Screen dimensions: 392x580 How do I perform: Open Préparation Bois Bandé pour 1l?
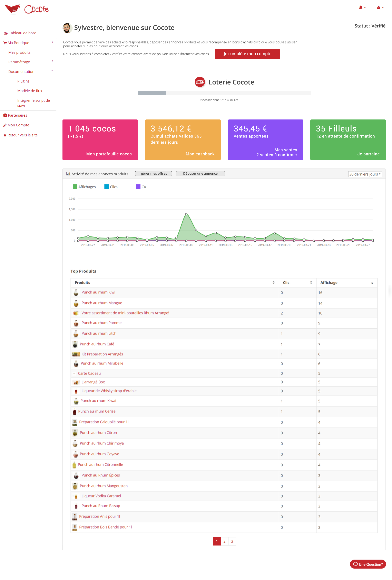click(x=105, y=527)
